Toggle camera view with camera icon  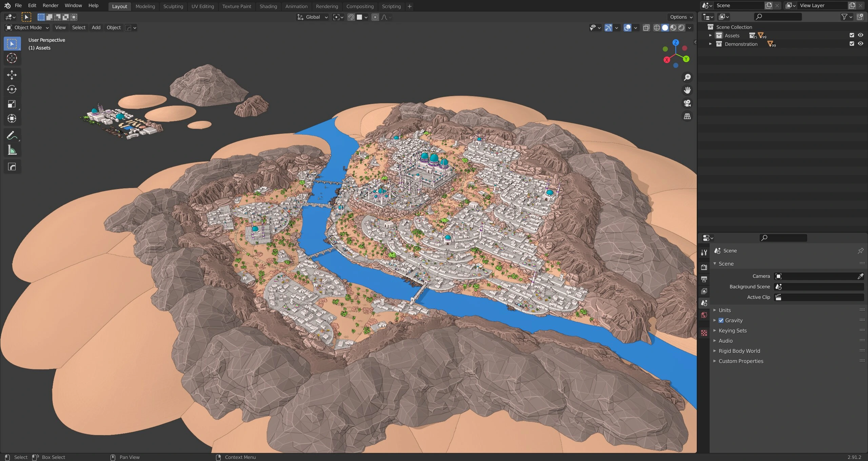tap(687, 103)
